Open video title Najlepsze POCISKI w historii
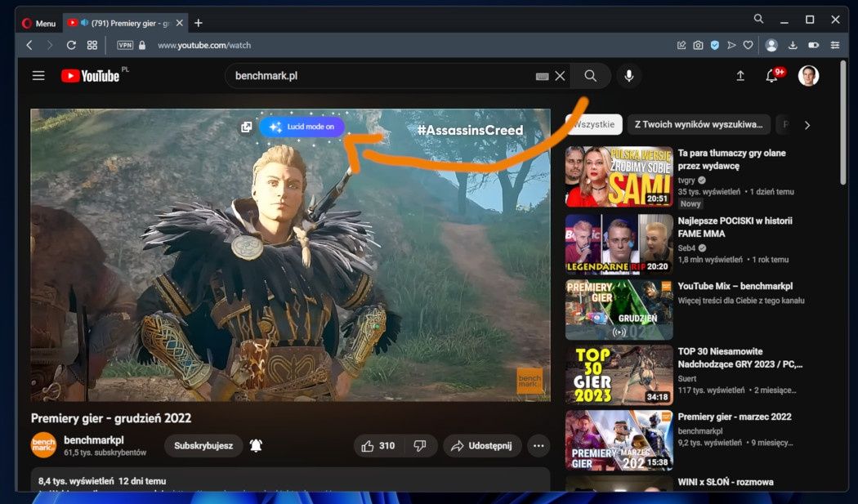 point(735,227)
